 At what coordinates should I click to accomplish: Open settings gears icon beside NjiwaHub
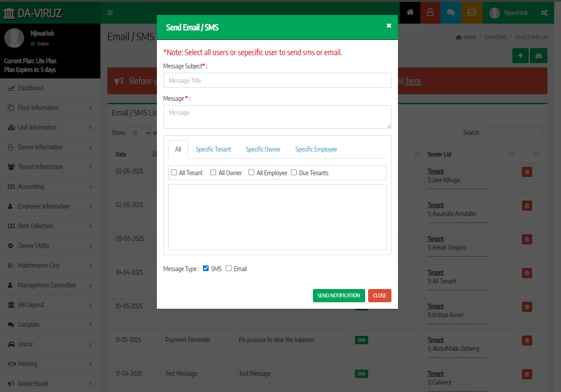point(544,13)
